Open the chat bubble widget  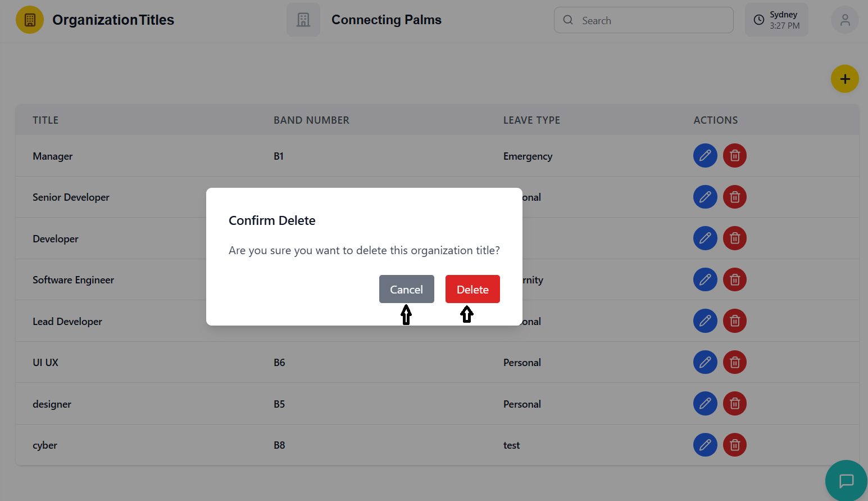(846, 481)
